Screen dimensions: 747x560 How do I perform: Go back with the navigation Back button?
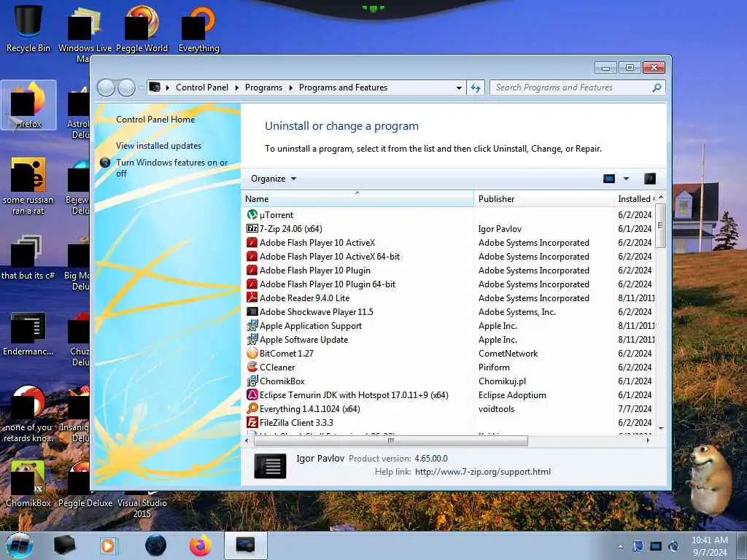[x=106, y=87]
